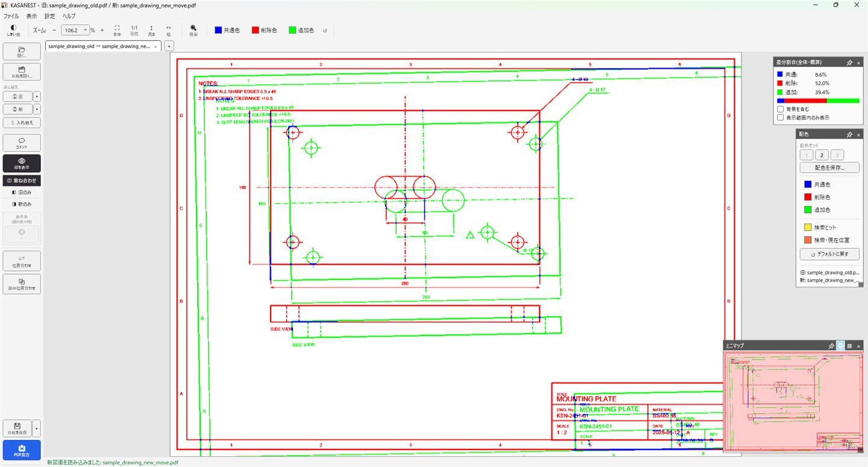The width and height of the screenshot is (868, 467).
Task: Enable the 背景を含む checkbox
Action: tap(781, 109)
